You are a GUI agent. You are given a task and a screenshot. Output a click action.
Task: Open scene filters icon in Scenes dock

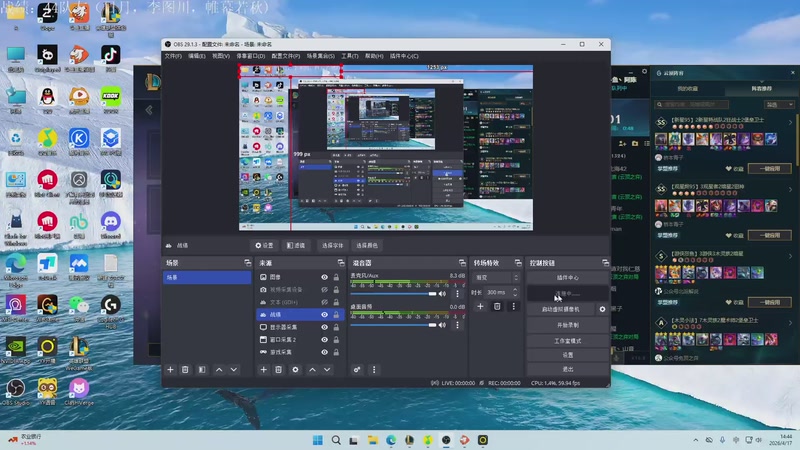202,369
